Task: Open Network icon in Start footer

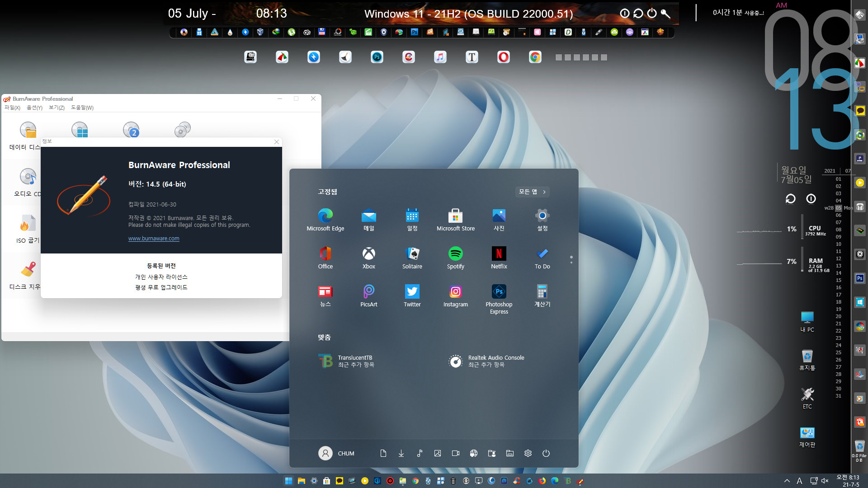Action: tap(474, 453)
